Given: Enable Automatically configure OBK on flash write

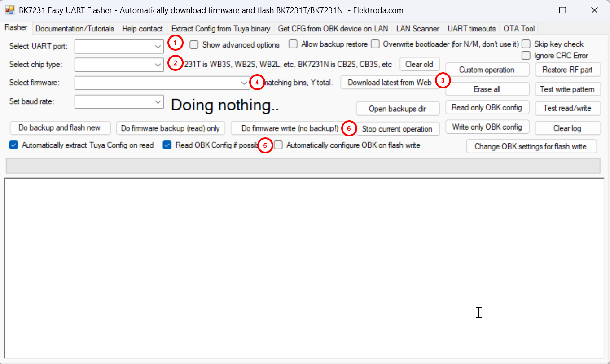Looking at the screenshot, I should coord(278,145).
